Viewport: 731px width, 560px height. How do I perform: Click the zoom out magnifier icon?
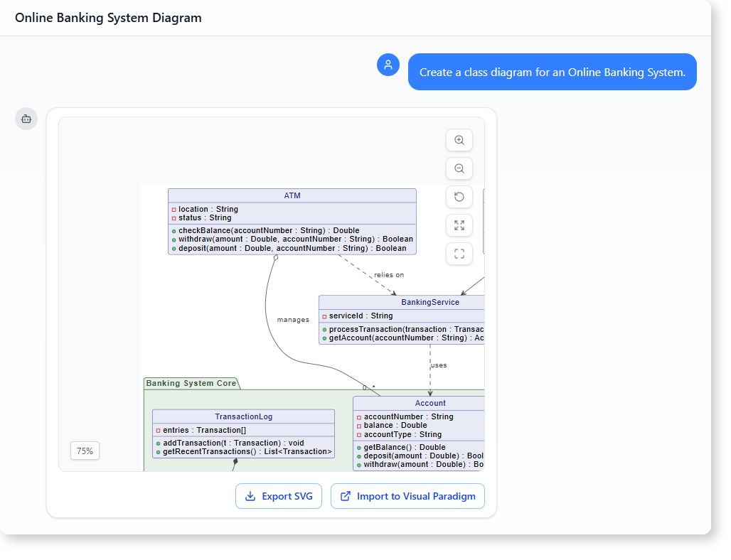459,169
